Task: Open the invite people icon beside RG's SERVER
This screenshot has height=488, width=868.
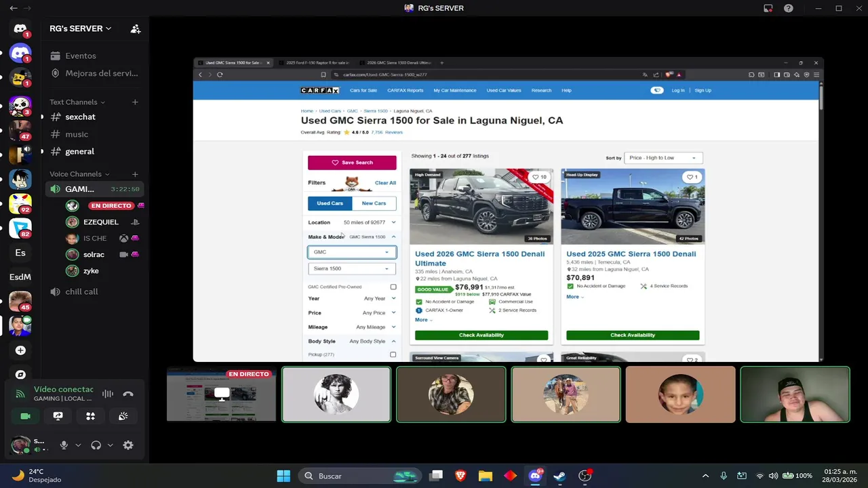Action: pyautogui.click(x=136, y=29)
